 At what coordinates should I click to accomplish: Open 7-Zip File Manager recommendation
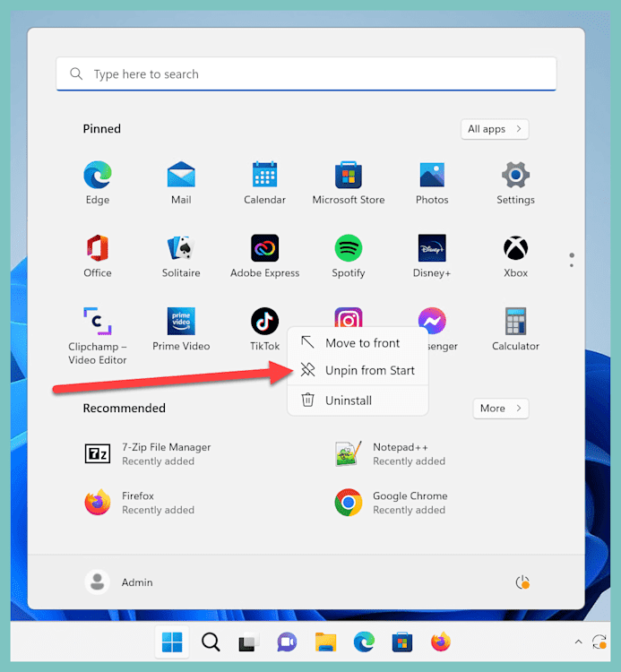(148, 454)
